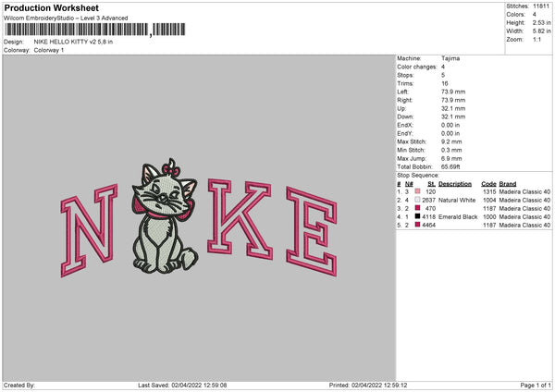The width and height of the screenshot is (555, 392).
Task: Click the Zoom value '1:1'
Action: [x=536, y=39]
